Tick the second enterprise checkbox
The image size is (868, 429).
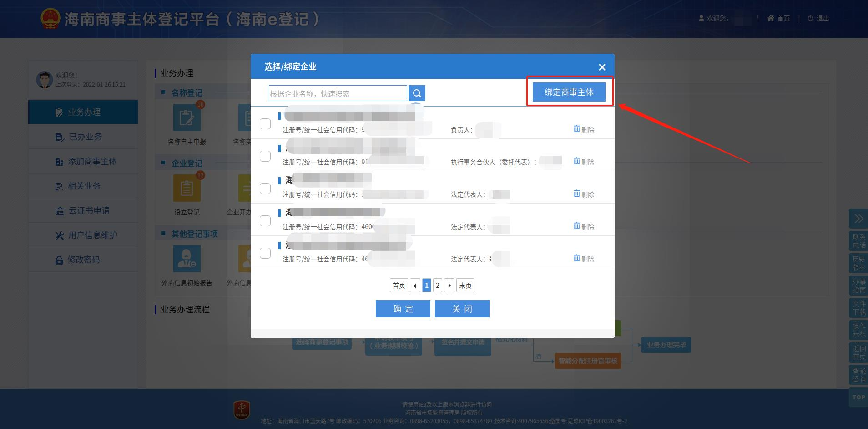pos(265,156)
